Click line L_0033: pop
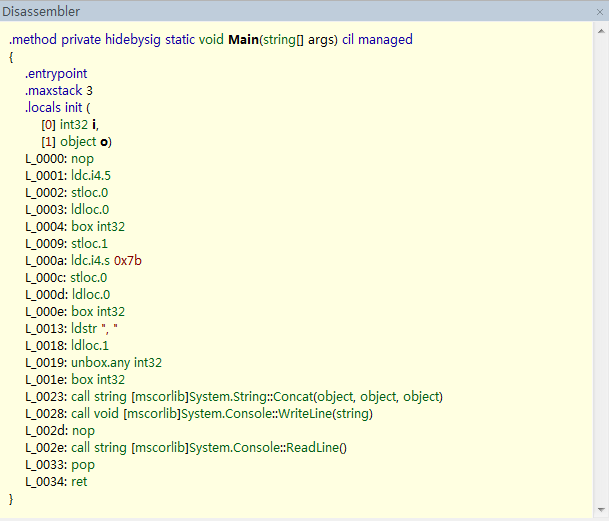Screen dimensions: 609x521 pos(60,465)
